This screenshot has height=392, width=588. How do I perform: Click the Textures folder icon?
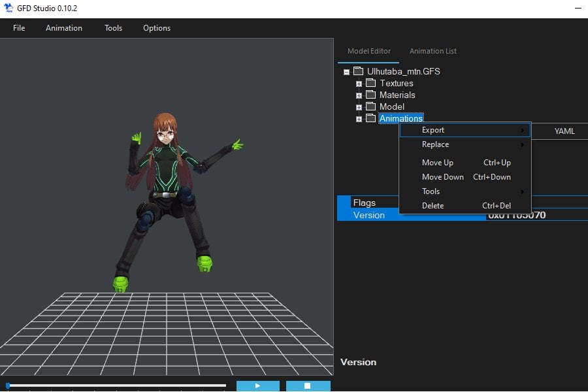(x=371, y=82)
